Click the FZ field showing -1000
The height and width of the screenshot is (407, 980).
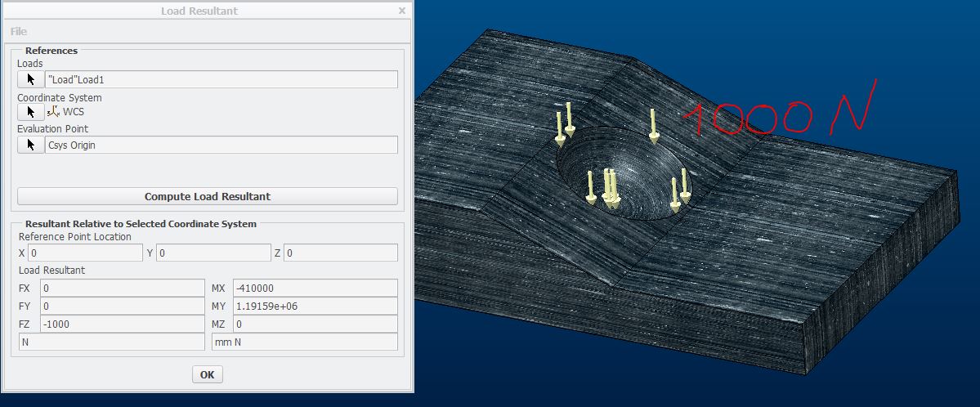tap(122, 324)
